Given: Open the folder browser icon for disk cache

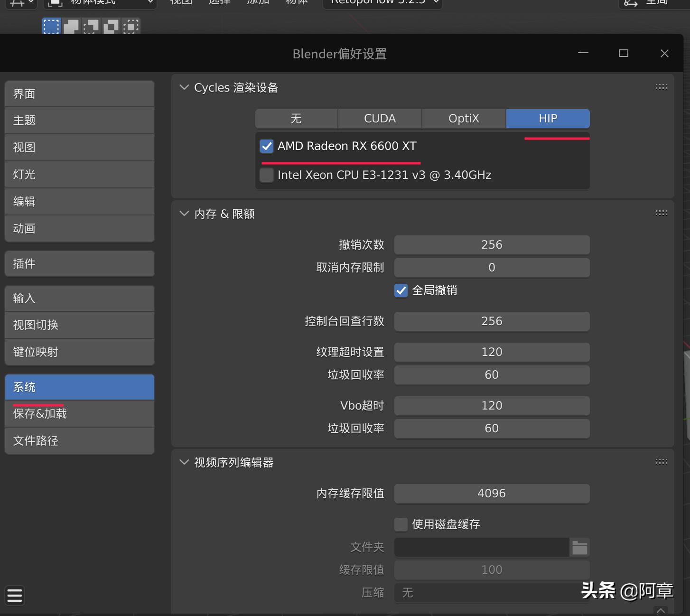Looking at the screenshot, I should (x=579, y=547).
